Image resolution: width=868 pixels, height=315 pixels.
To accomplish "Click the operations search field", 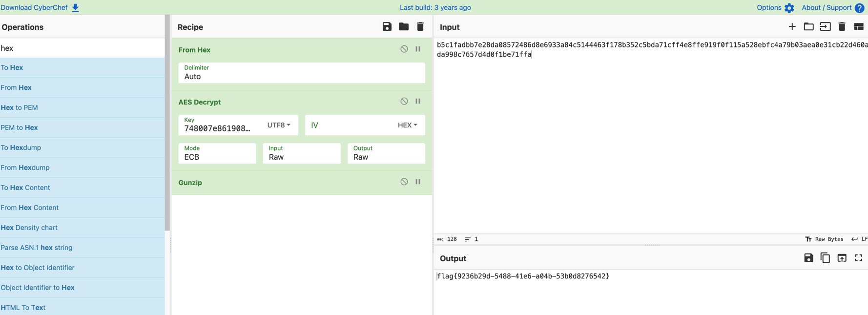I will [82, 48].
